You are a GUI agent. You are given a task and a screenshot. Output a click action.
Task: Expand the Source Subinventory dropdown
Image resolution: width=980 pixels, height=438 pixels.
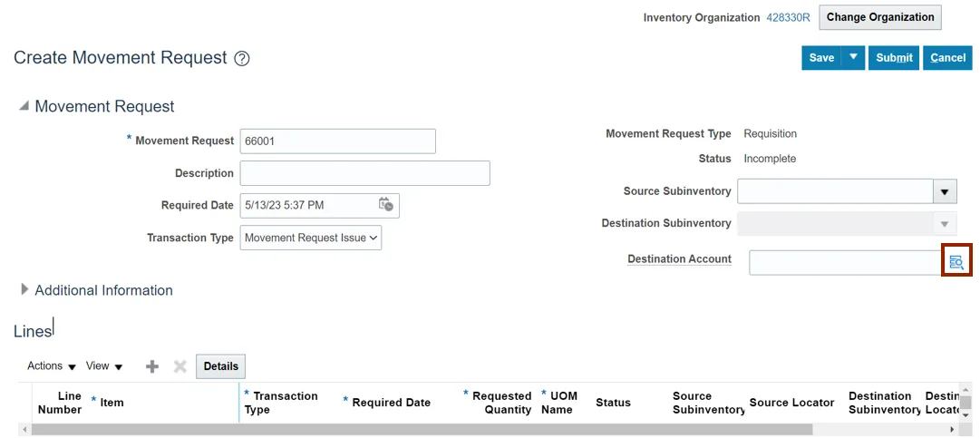[945, 191]
